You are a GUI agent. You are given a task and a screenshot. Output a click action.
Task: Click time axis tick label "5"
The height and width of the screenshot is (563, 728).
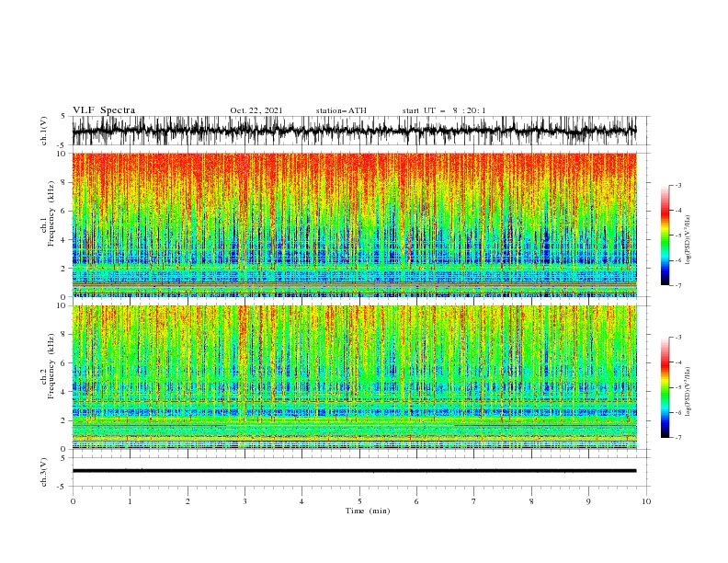(359, 501)
